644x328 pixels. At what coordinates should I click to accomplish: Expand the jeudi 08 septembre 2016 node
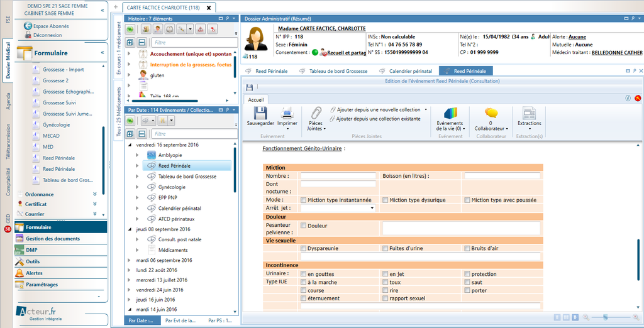[130, 229]
